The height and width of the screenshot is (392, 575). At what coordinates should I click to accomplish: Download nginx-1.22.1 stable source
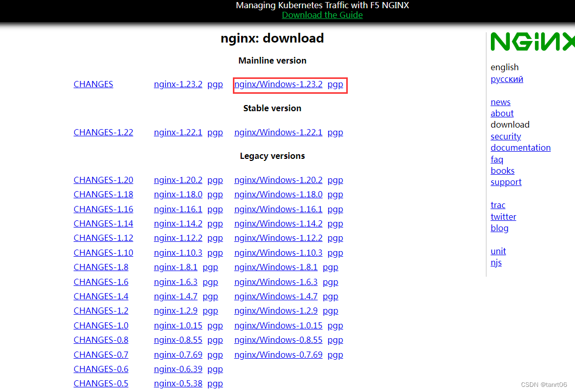pos(178,132)
